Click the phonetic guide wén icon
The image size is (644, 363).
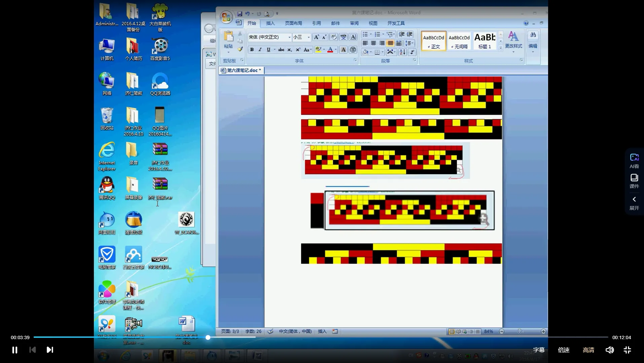(x=343, y=37)
